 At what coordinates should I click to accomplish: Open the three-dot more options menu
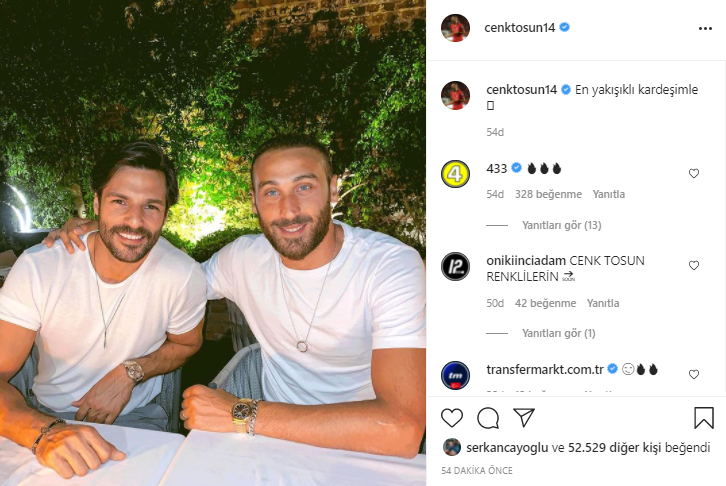coord(705,29)
